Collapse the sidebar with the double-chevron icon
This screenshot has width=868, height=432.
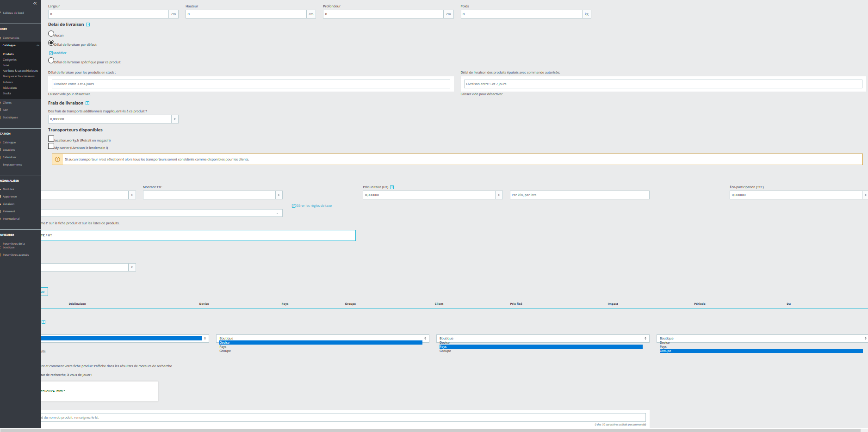(35, 3)
